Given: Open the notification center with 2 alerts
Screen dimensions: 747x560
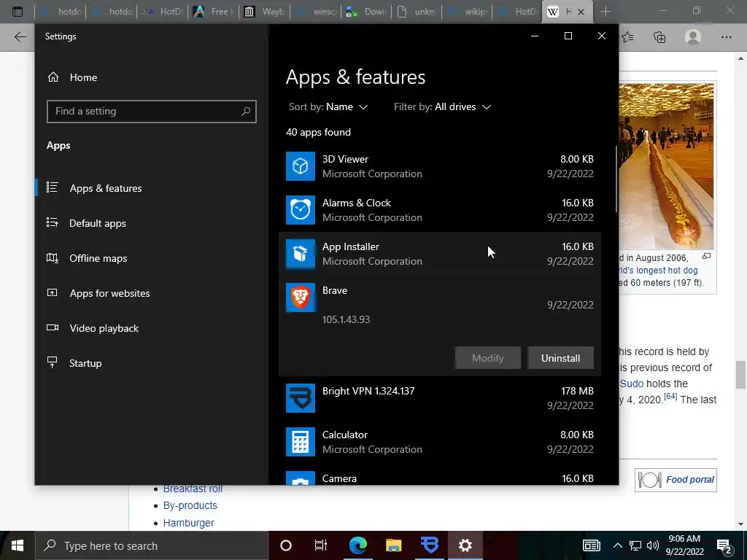Looking at the screenshot, I should 724,545.
